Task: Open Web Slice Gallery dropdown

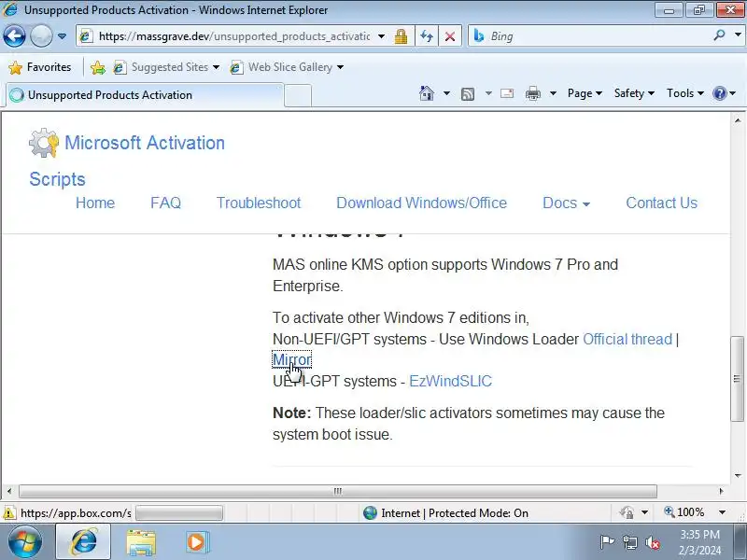Action: 287,67
